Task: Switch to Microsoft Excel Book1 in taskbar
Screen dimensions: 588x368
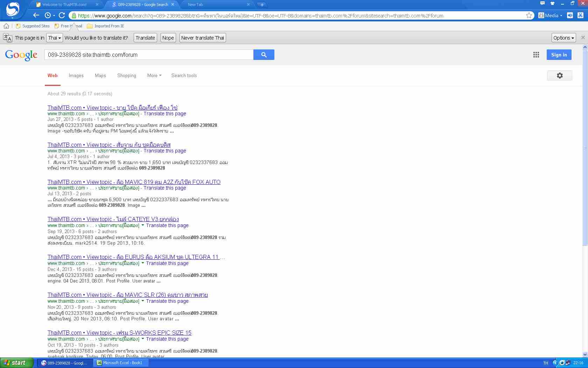Action: [x=121, y=363]
